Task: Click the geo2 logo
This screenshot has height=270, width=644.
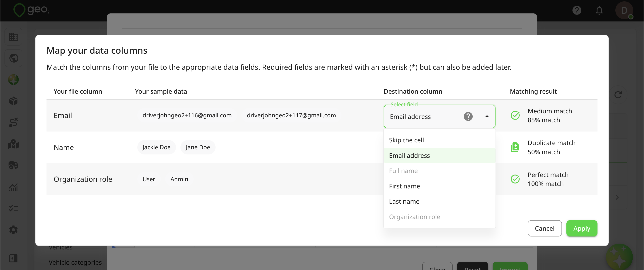Action: pyautogui.click(x=32, y=10)
